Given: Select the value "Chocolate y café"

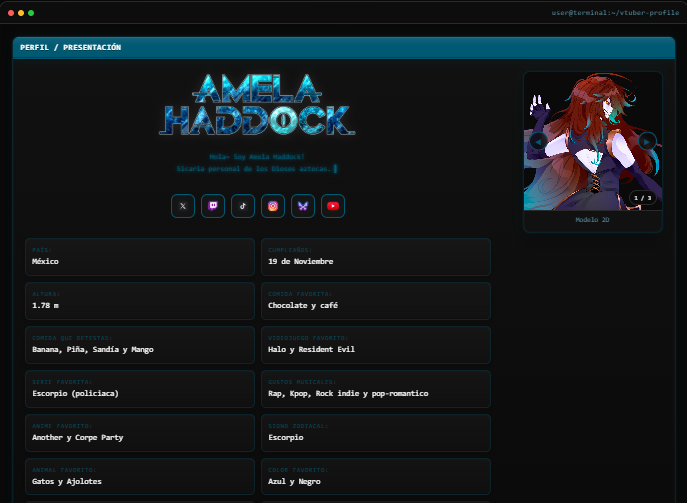Looking at the screenshot, I should (303, 305).
